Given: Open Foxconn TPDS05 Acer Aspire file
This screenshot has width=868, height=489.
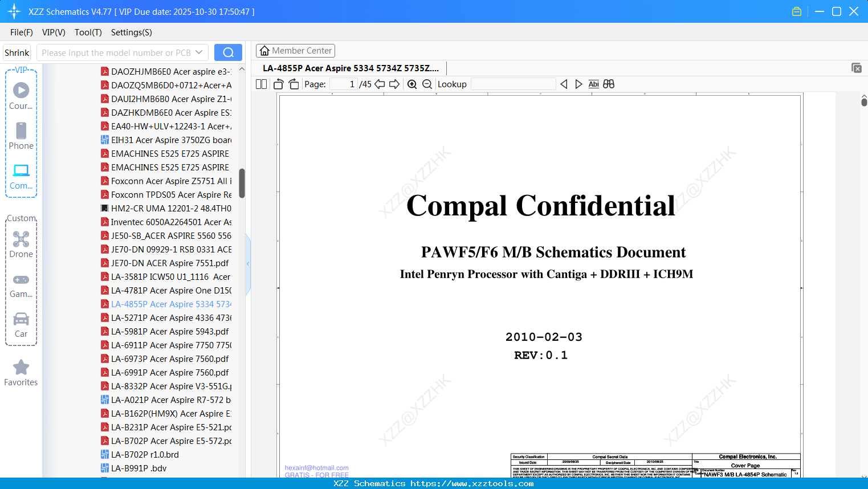Looking at the screenshot, I should 166,195.
